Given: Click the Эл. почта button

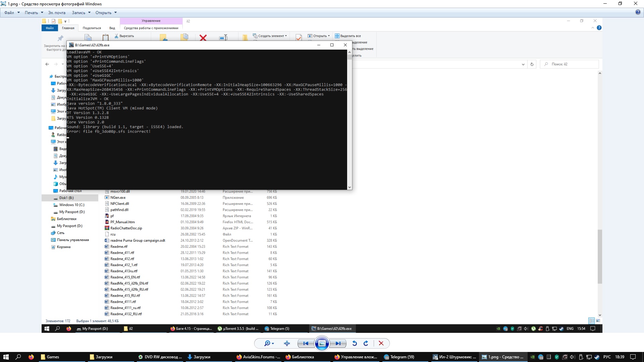Looking at the screenshot, I should pyautogui.click(x=57, y=13).
